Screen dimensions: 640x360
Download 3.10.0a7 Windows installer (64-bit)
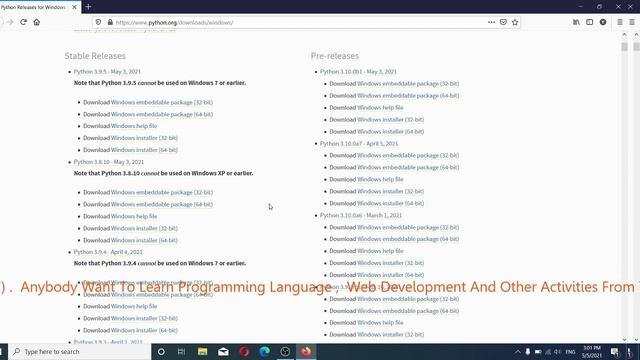391,203
